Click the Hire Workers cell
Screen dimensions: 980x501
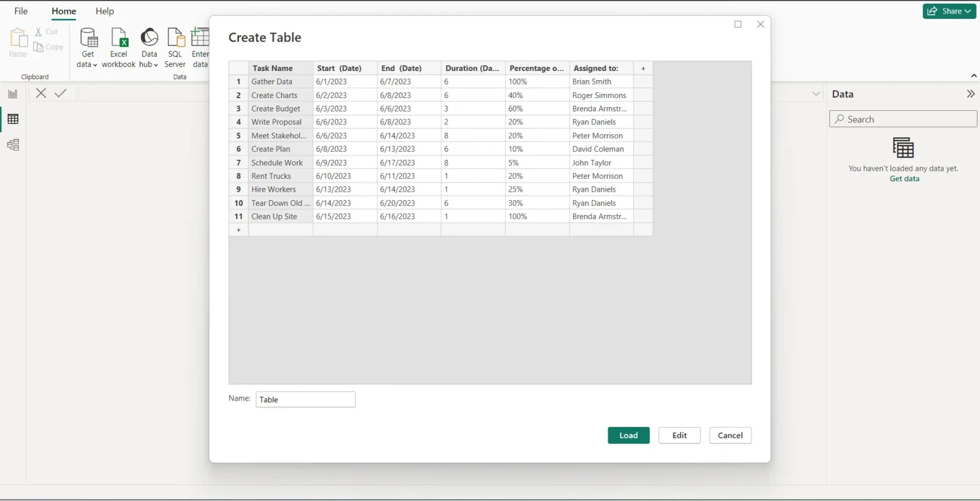click(281, 189)
